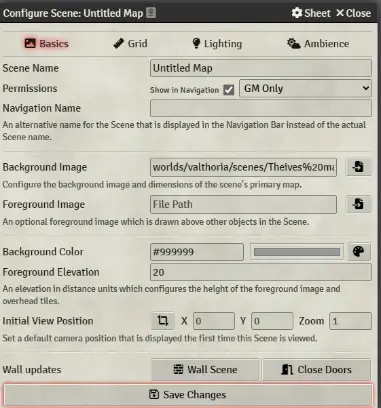Switch to the Grid tab
Screen dimensions: 381x408
(130, 44)
